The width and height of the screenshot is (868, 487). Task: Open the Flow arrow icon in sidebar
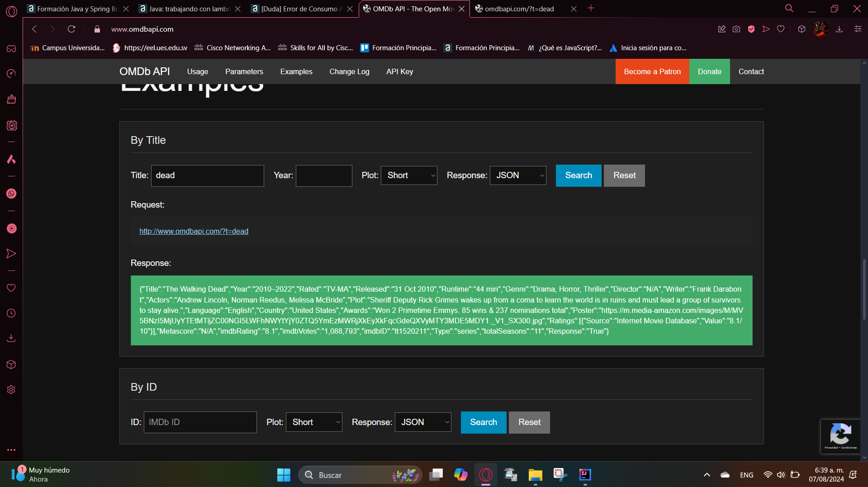(x=11, y=254)
